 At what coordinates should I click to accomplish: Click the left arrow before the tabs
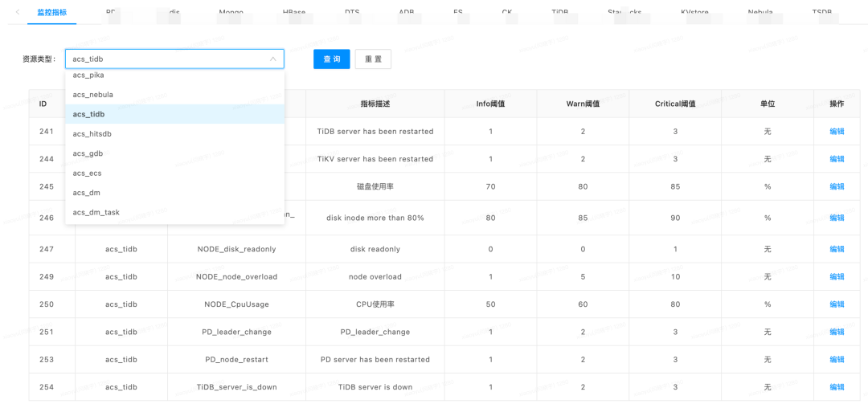click(18, 12)
